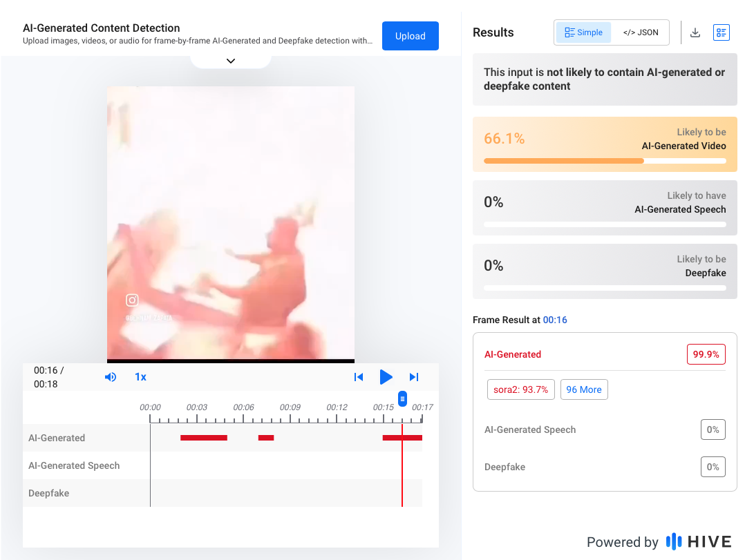This screenshot has height=560, width=745.
Task: Switch to JSON results view
Action: coord(641,32)
